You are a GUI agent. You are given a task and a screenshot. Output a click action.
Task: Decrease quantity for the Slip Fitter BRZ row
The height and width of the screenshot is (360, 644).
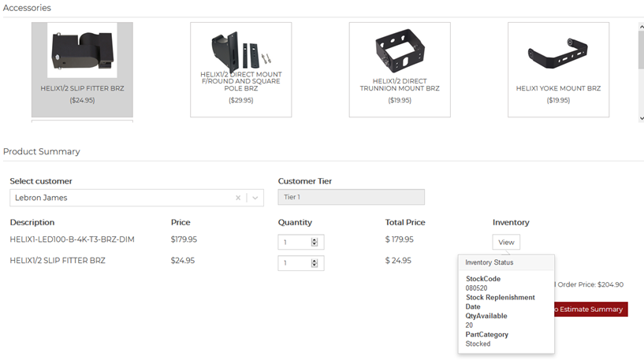pyautogui.click(x=315, y=266)
